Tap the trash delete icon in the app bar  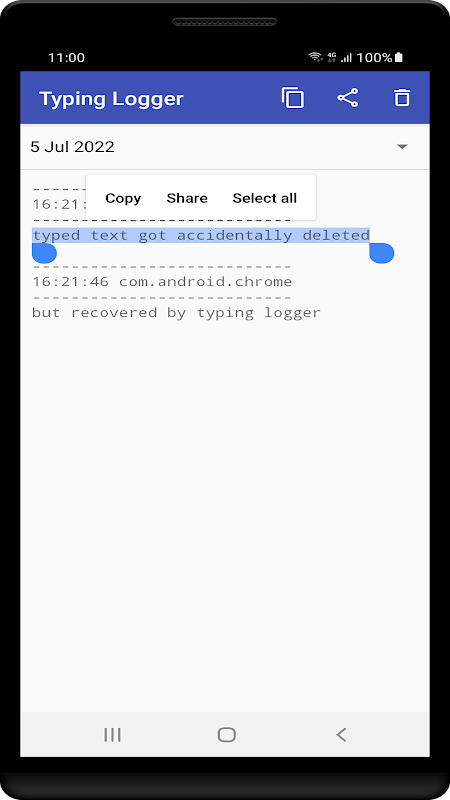402,97
